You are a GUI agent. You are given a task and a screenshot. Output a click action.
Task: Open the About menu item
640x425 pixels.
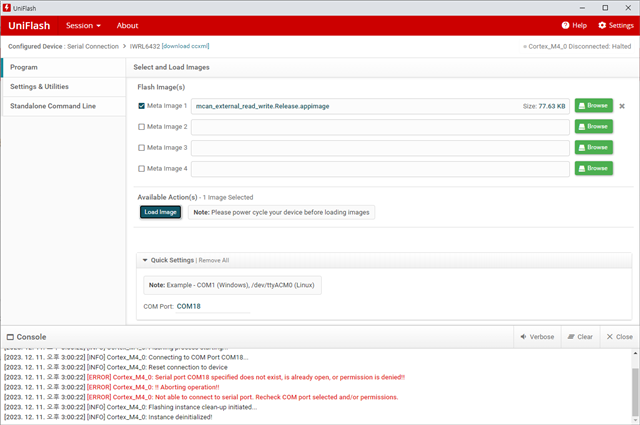(127, 25)
